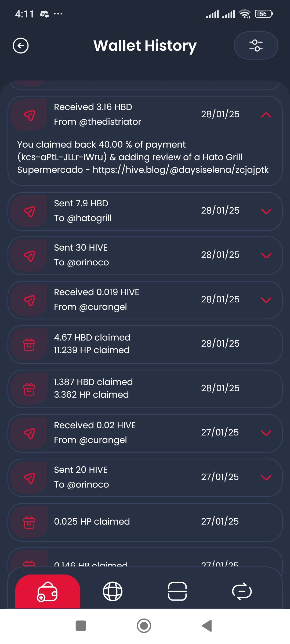290x644 pixels.
Task: Collapse the Received 3.16 HBD entry
Action: (x=266, y=115)
